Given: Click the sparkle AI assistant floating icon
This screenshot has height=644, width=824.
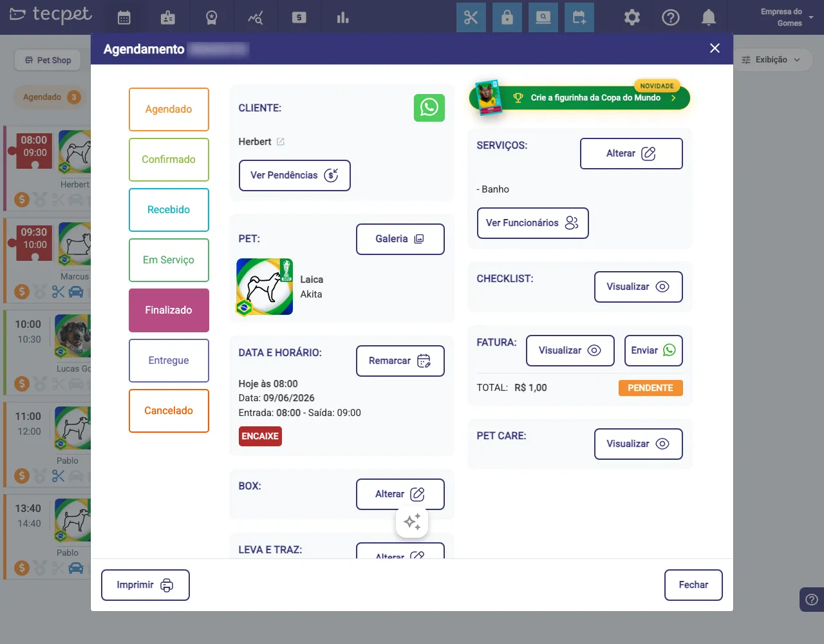Looking at the screenshot, I should (412, 522).
